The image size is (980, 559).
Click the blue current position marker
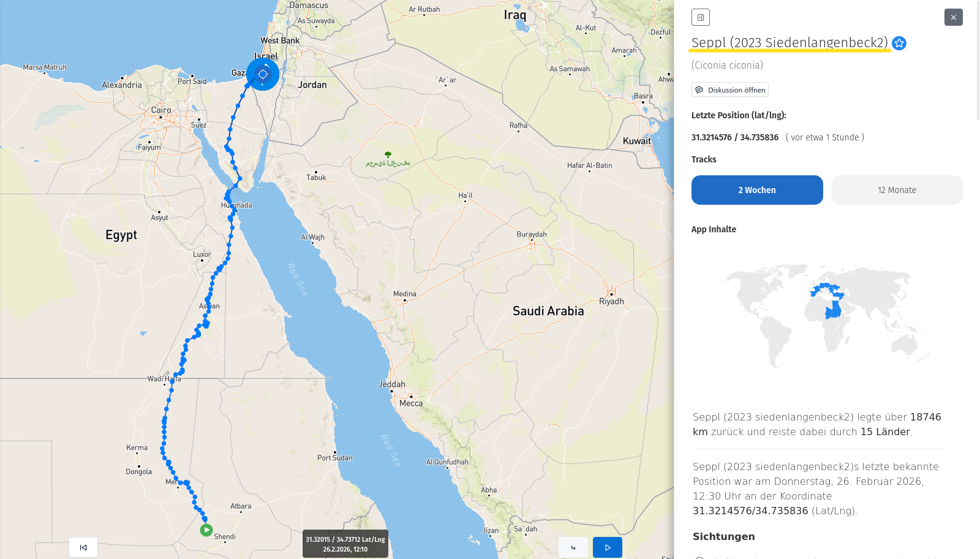(263, 74)
